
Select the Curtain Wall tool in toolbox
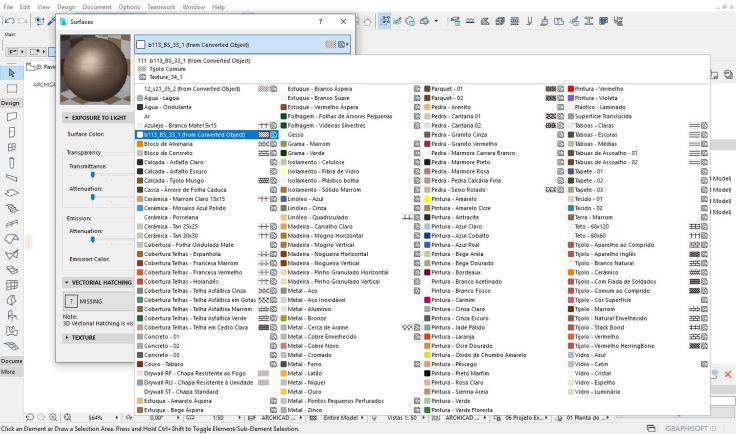tap(12, 285)
